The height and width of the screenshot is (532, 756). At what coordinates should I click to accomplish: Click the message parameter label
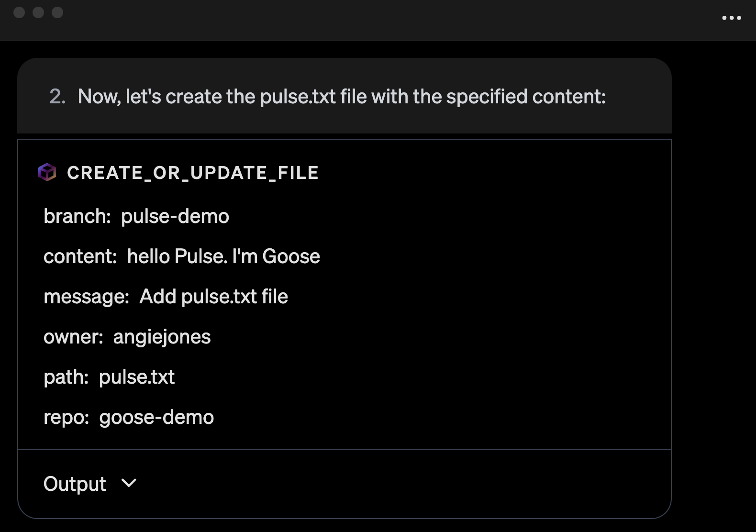87,297
